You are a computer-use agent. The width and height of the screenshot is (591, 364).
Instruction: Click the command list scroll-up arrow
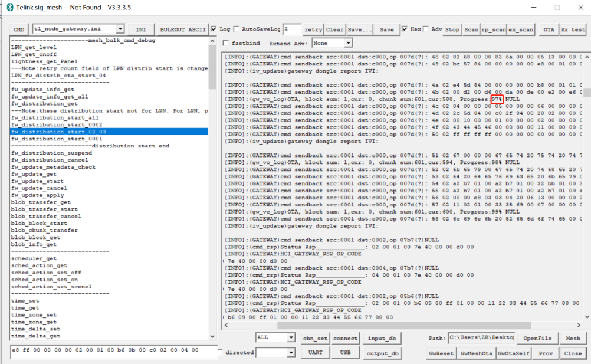click(212, 41)
